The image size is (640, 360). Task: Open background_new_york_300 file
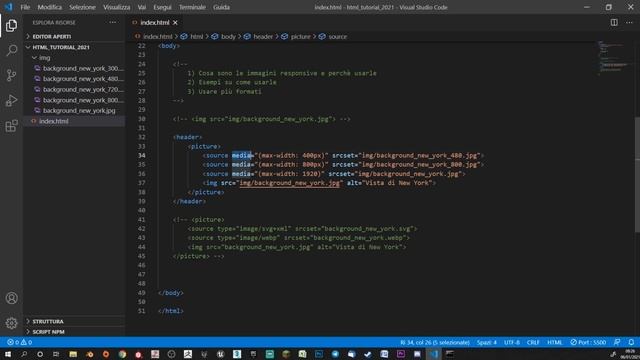[74, 68]
